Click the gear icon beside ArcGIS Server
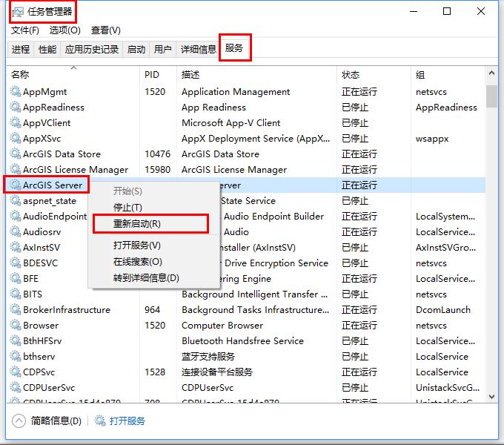The height and width of the screenshot is (445, 504). [x=15, y=185]
